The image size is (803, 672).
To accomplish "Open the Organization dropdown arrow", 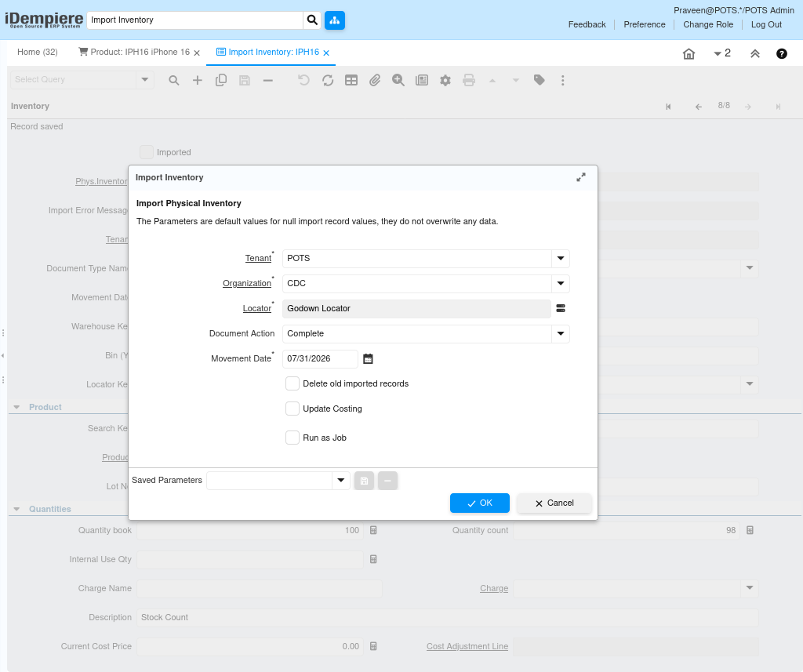I will click(561, 283).
